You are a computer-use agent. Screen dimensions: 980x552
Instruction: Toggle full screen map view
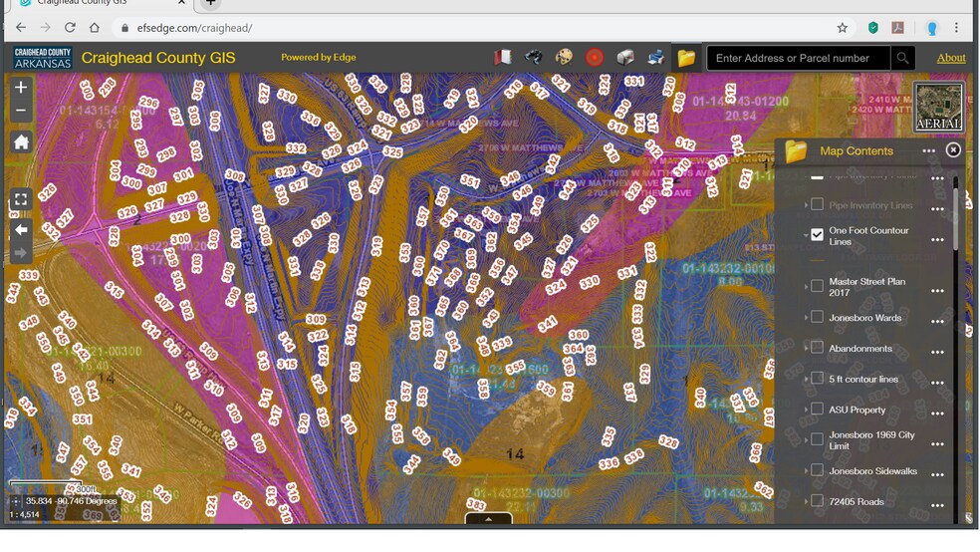(21, 199)
